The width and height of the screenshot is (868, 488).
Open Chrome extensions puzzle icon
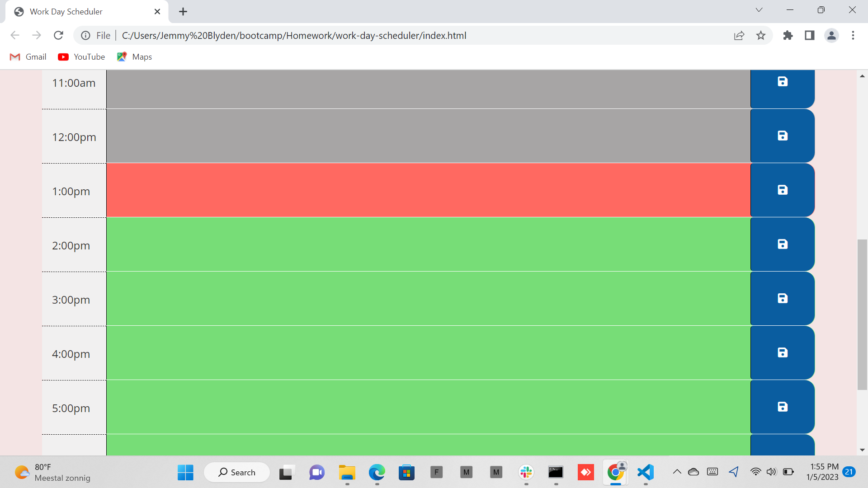pyautogui.click(x=788, y=35)
